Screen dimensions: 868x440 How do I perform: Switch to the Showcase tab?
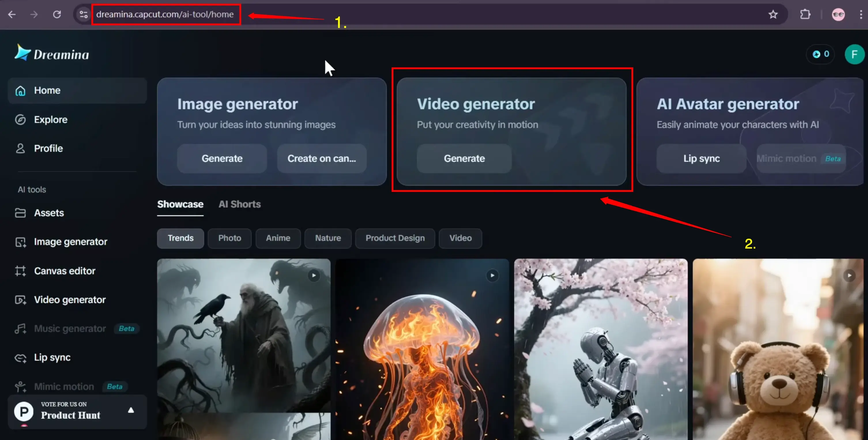pyautogui.click(x=180, y=204)
